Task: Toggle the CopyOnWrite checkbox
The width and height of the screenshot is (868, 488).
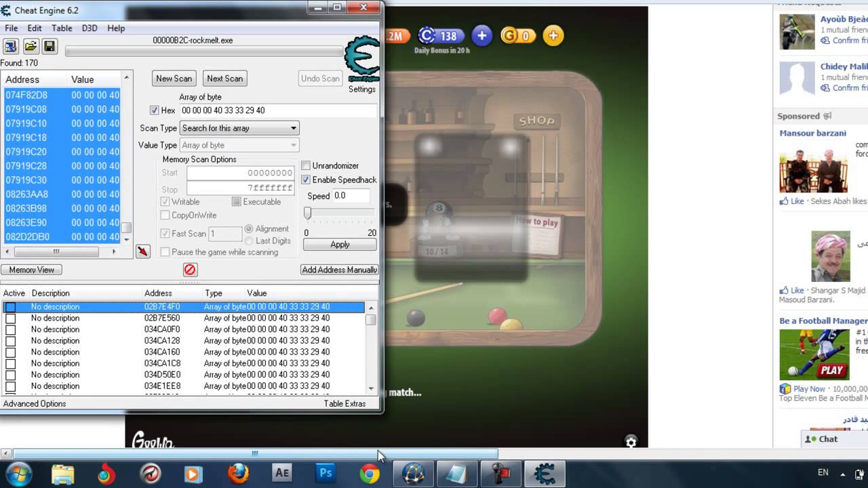Action: click(x=165, y=216)
